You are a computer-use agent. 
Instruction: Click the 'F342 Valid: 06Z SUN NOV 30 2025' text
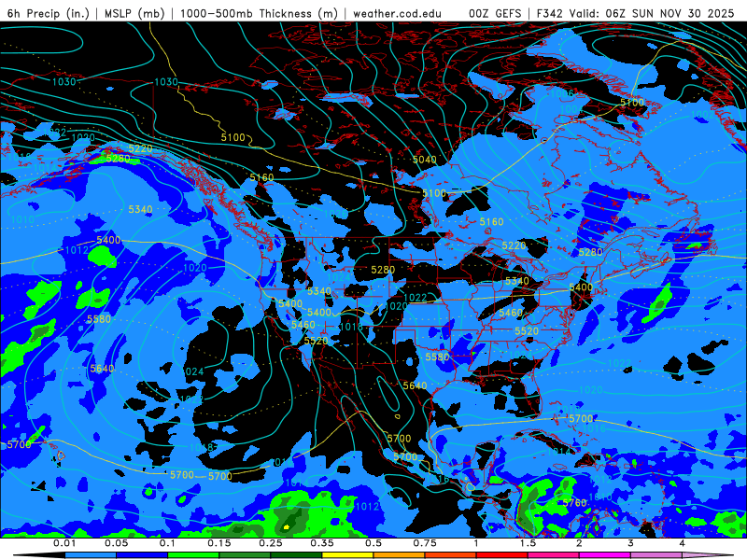click(x=636, y=13)
